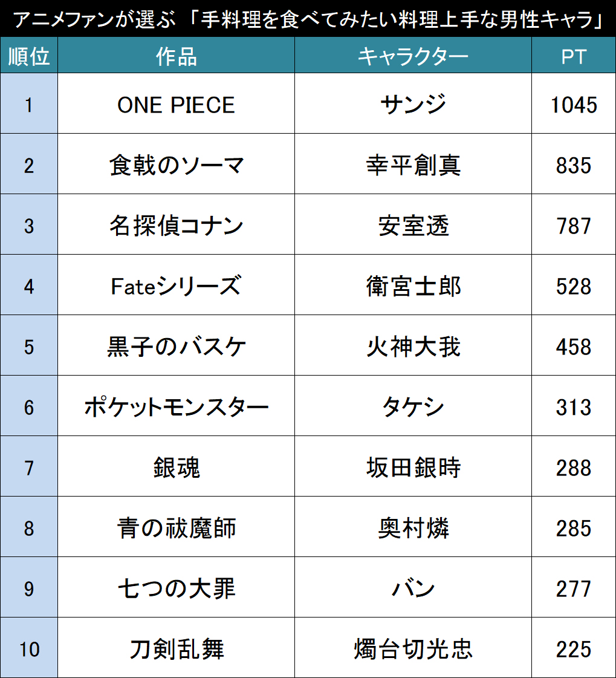Click the PT column header
The width and height of the screenshot is (616, 678).
coord(574,56)
